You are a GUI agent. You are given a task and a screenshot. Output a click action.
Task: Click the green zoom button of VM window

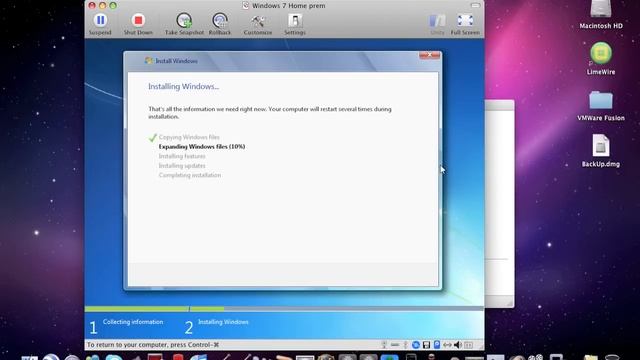[x=113, y=5]
